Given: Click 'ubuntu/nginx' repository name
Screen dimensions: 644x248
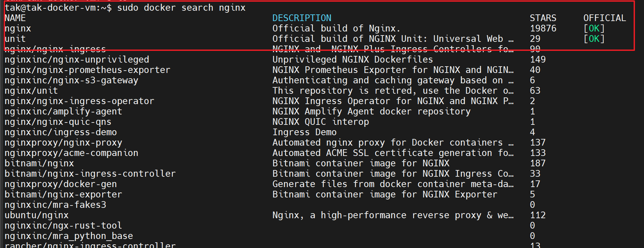Looking at the screenshot, I should pos(37,215).
